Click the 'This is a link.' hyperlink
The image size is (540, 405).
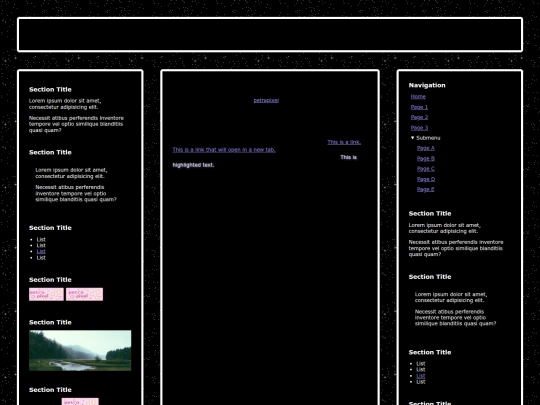click(x=344, y=142)
